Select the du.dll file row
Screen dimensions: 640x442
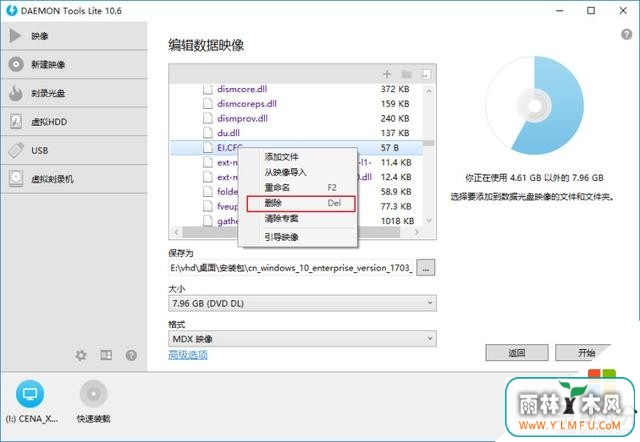pyautogui.click(x=296, y=133)
